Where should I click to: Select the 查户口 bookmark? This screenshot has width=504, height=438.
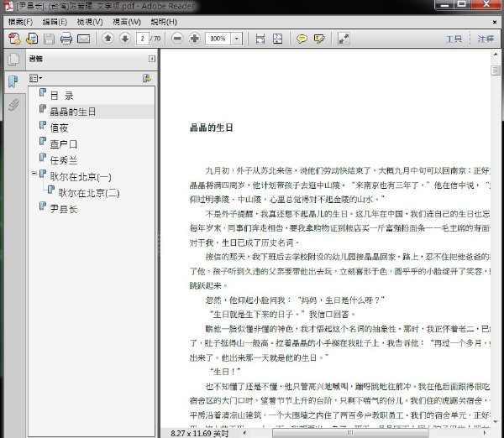pyautogui.click(x=64, y=144)
